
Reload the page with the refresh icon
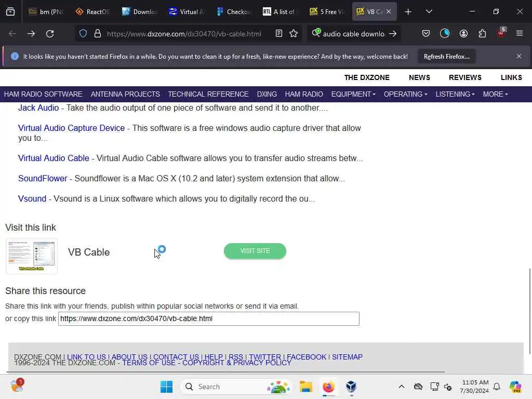50,34
